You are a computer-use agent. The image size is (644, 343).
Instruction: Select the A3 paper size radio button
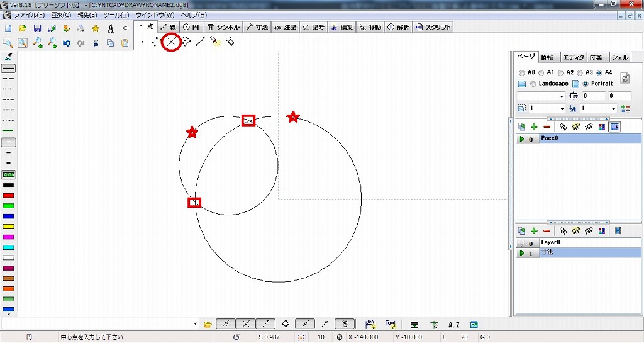tap(579, 73)
